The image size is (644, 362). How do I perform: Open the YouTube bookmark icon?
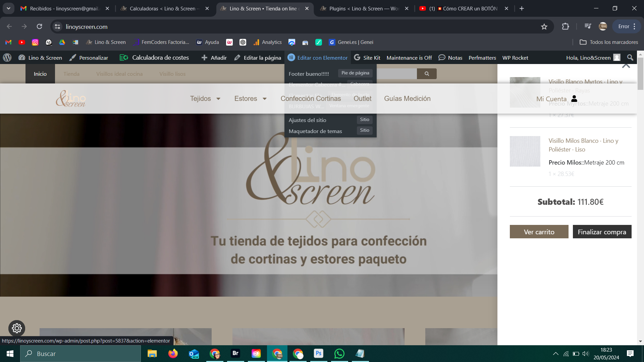22,42
